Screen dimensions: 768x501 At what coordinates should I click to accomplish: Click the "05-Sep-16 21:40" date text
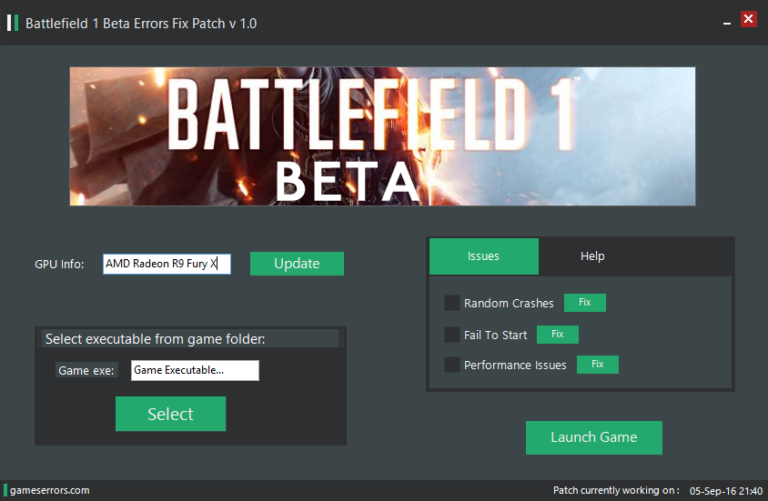(726, 491)
